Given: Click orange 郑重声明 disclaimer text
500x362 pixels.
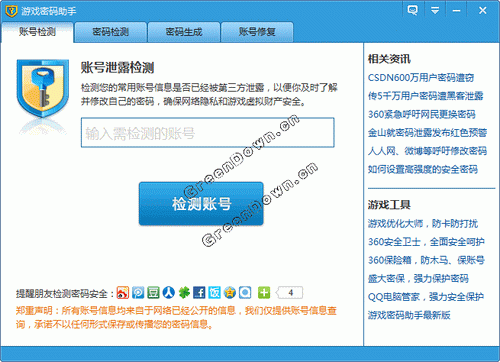Looking at the screenshot, I should [x=176, y=317].
